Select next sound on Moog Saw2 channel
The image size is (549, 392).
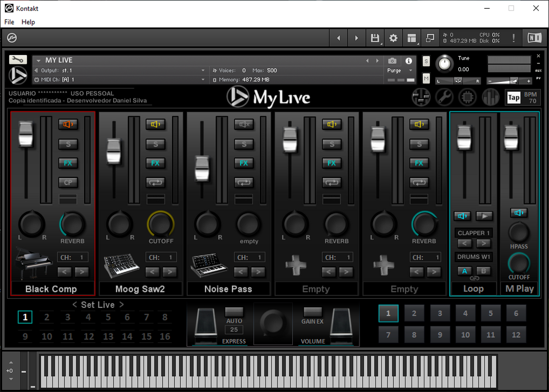click(x=170, y=271)
